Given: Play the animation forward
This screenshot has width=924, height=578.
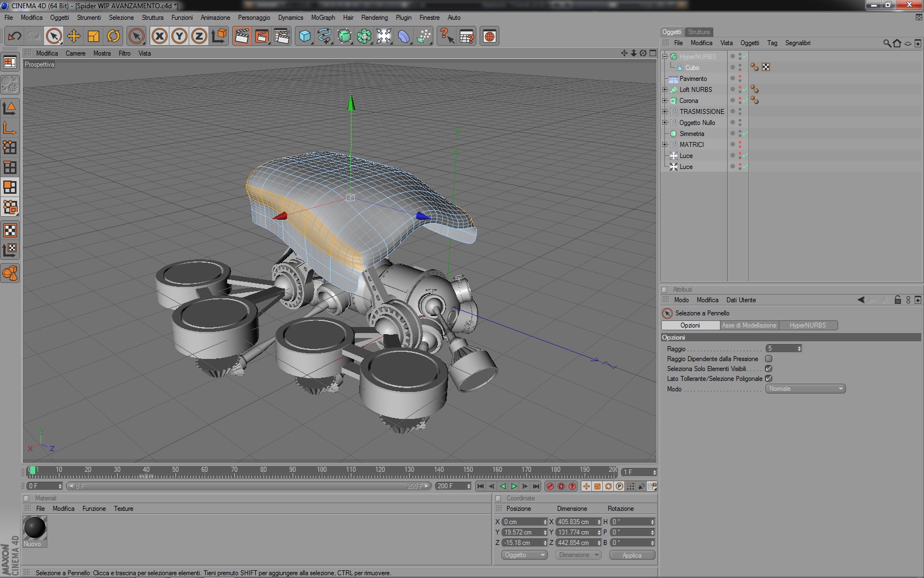Looking at the screenshot, I should (514, 486).
